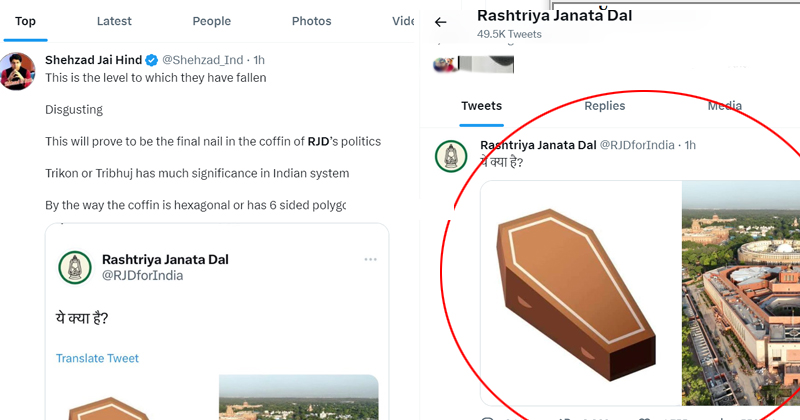Click RJD lantern avatar in right timeline
This screenshot has width=800, height=420.
pos(451,156)
